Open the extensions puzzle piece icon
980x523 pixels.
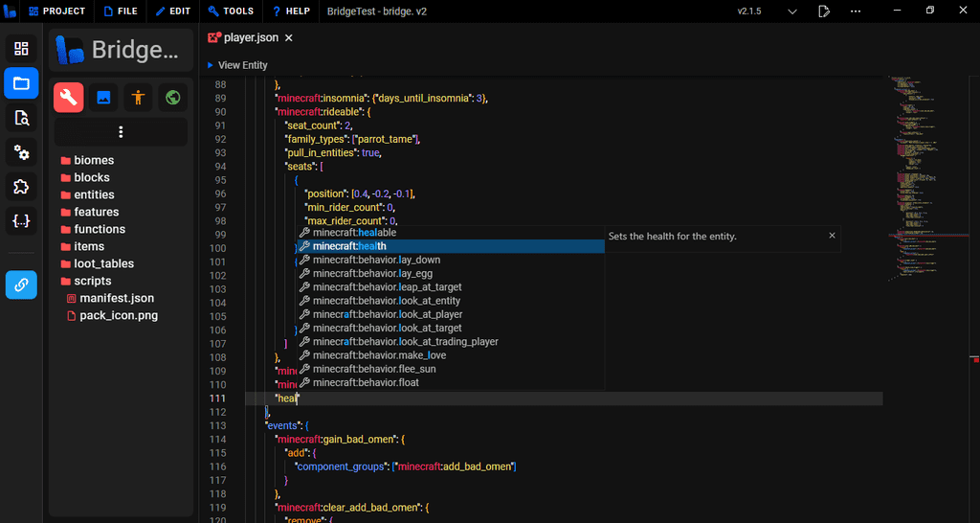click(x=21, y=187)
